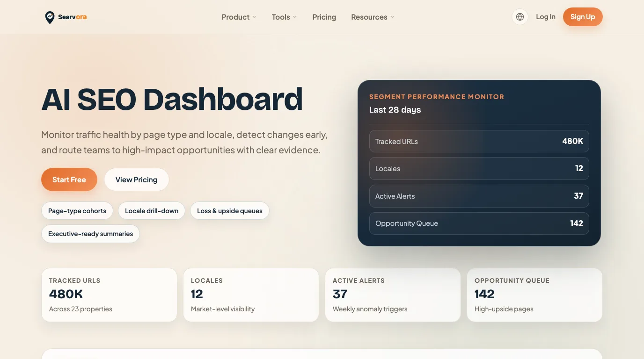This screenshot has width=644, height=359.
Task: Click the View Pricing button
Action: (x=136, y=179)
